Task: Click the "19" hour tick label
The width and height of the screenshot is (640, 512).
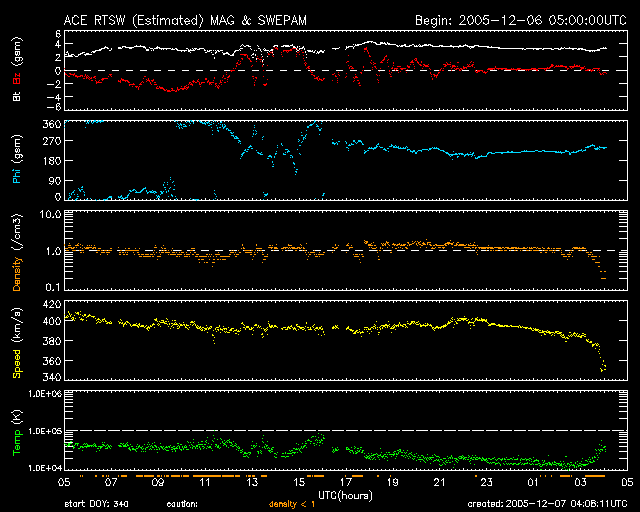Action: [393, 483]
